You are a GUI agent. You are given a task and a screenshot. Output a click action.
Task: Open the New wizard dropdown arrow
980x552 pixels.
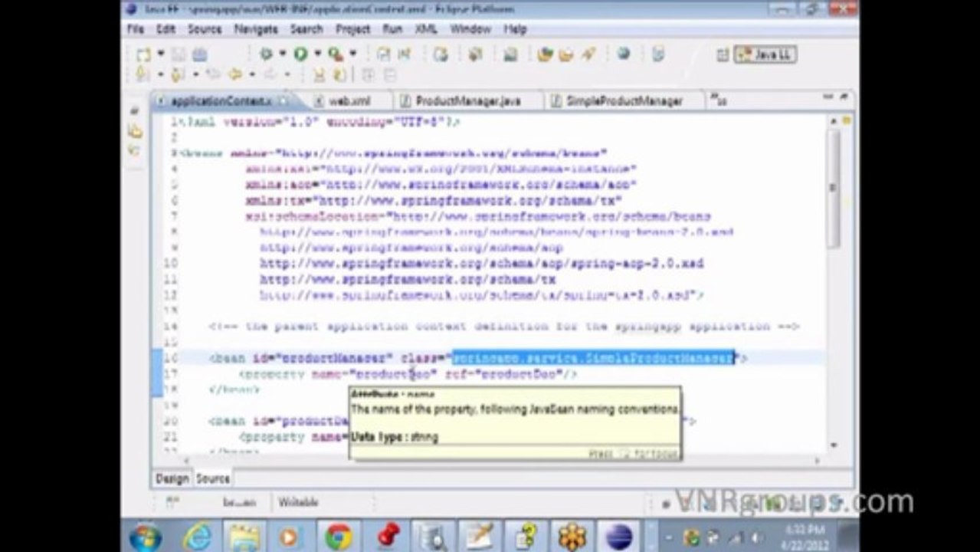[x=161, y=54]
